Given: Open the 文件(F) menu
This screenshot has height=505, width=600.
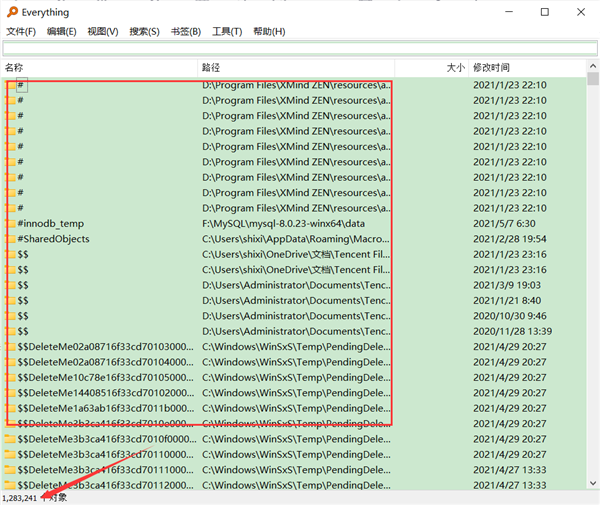Looking at the screenshot, I should 21,32.
